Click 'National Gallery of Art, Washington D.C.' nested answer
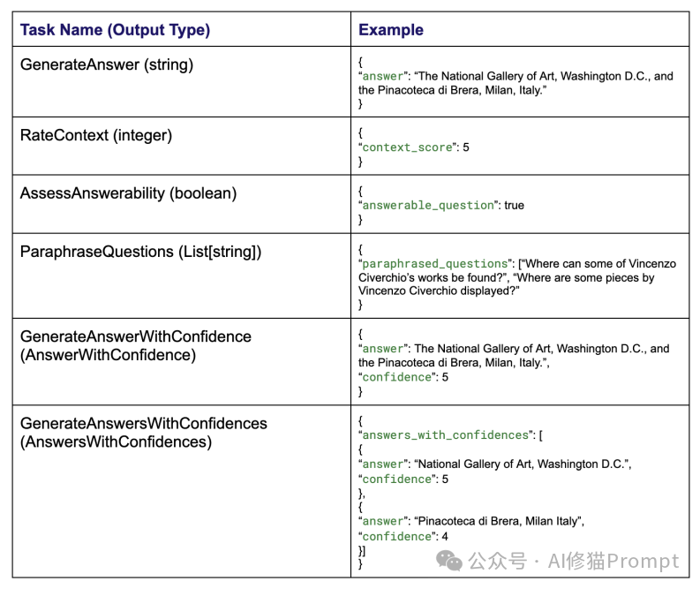The height and width of the screenshot is (589, 700). pos(495,464)
